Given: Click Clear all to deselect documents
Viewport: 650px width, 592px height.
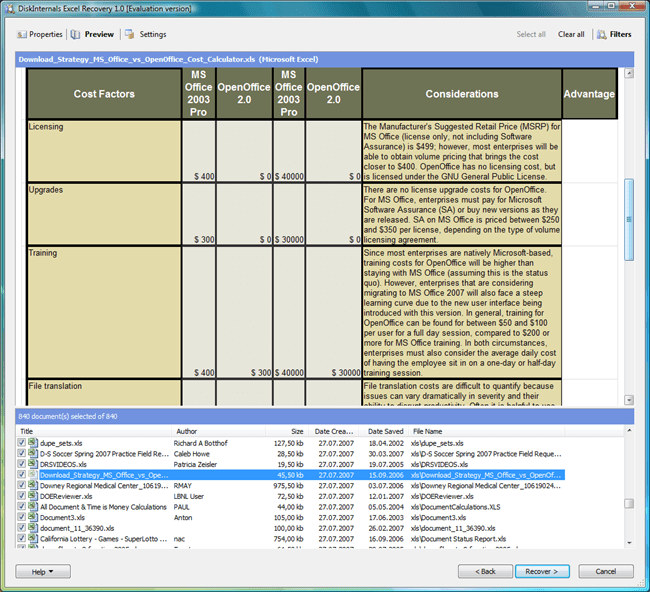Looking at the screenshot, I should pos(571,34).
